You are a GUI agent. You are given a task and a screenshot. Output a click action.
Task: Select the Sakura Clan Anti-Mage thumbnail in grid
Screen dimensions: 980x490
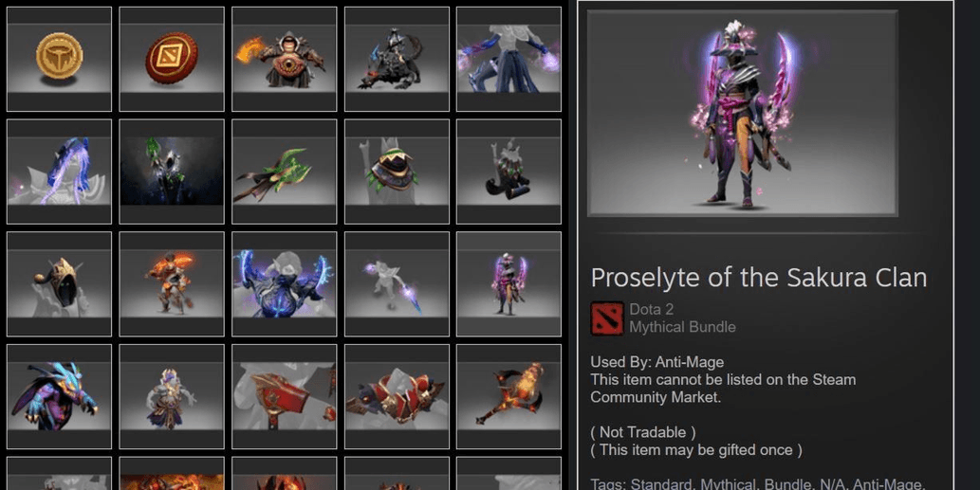tap(508, 283)
